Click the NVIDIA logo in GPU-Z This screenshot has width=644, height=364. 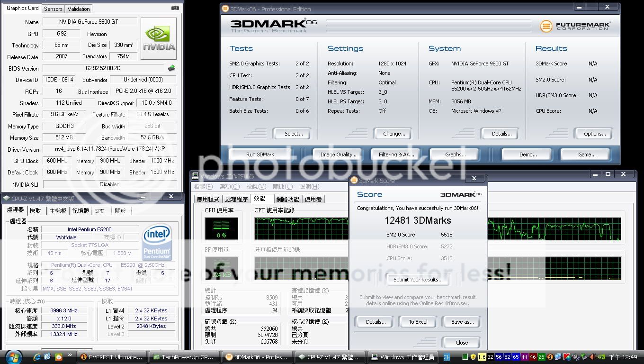[x=159, y=38]
